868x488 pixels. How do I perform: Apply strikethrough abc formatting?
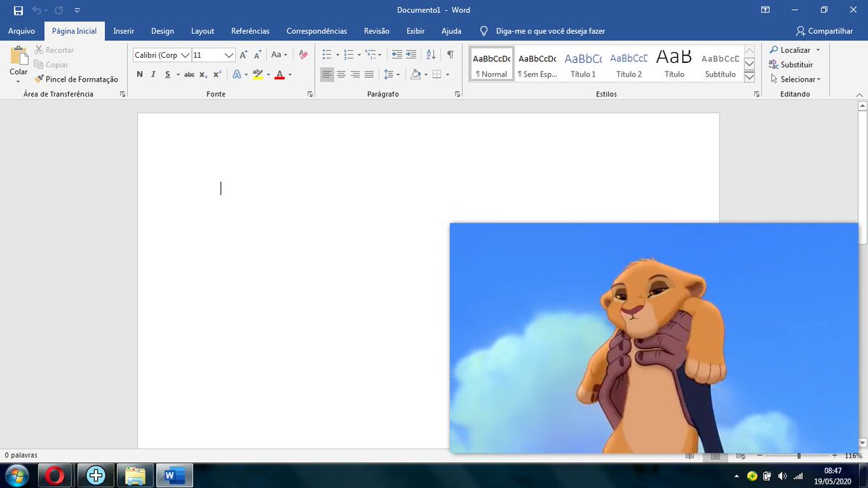click(x=189, y=74)
